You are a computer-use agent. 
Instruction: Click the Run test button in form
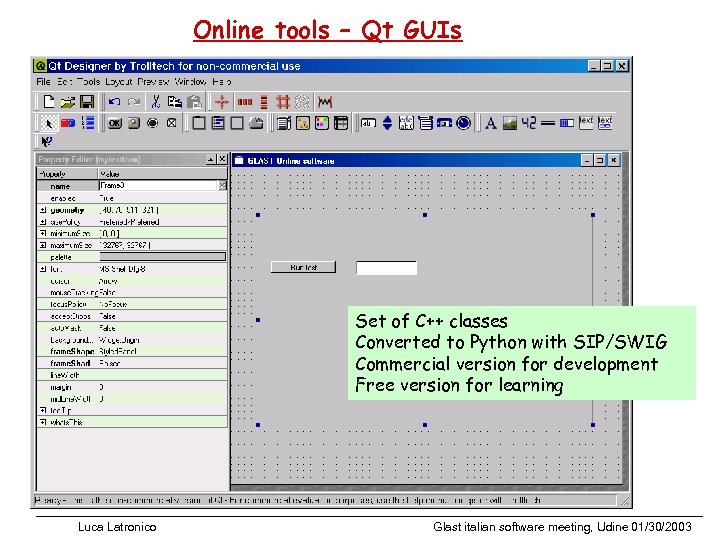304,267
